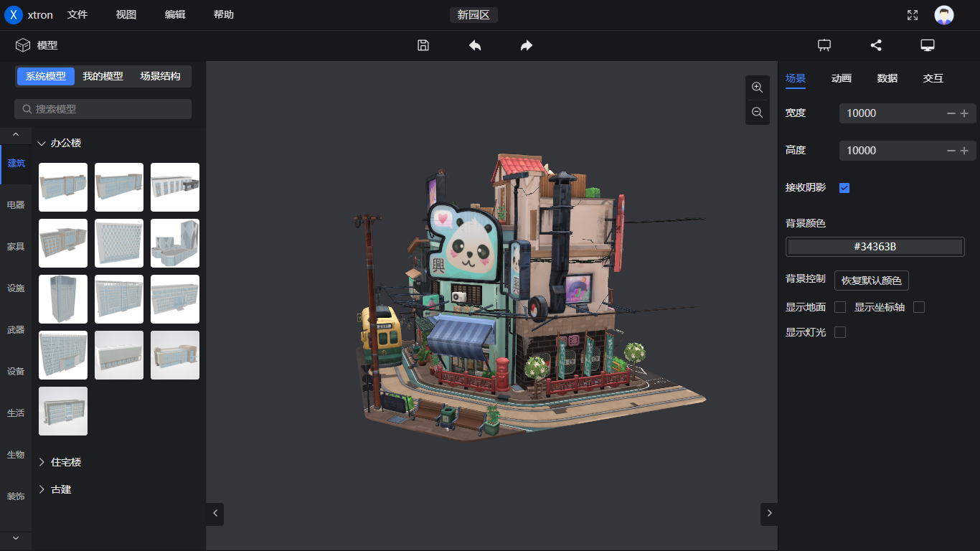Open the 帮助 menu

coord(224,15)
